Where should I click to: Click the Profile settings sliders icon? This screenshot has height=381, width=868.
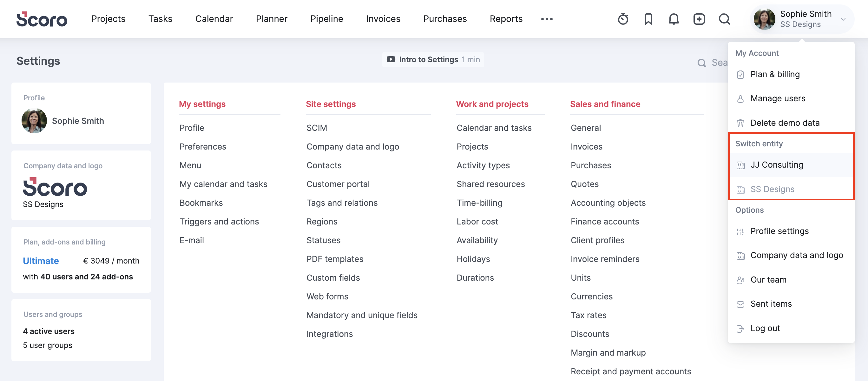click(x=740, y=231)
